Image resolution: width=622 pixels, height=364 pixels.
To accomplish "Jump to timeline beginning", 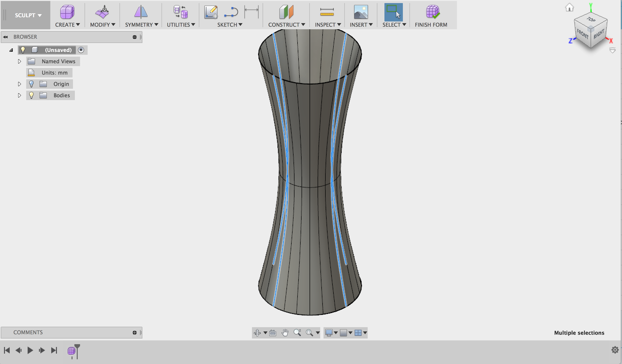I will coord(7,350).
